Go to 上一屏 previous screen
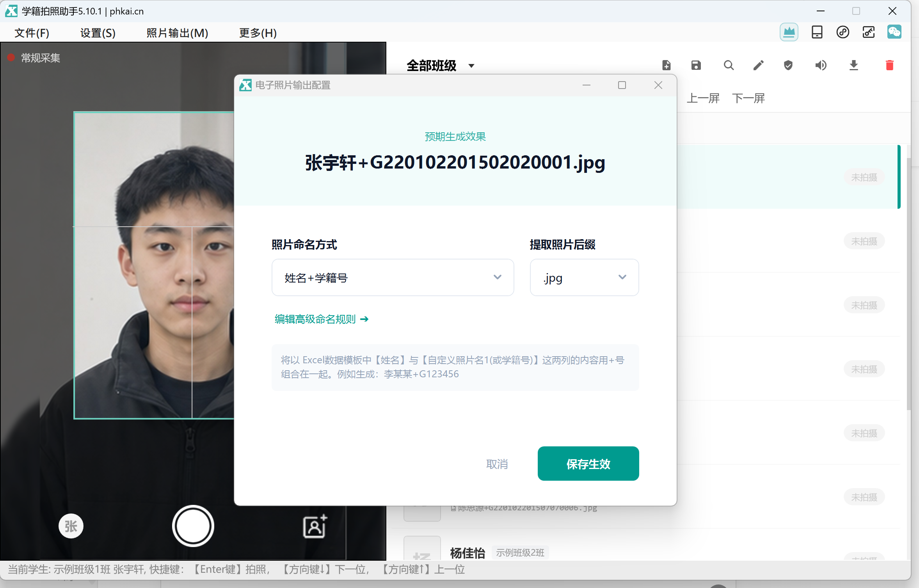Screen dimensions: 919x588 tap(703, 98)
